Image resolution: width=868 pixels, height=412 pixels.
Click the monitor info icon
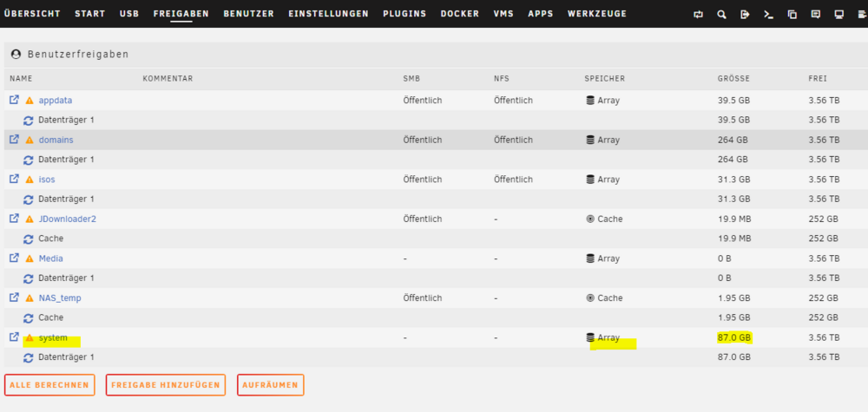(x=839, y=15)
